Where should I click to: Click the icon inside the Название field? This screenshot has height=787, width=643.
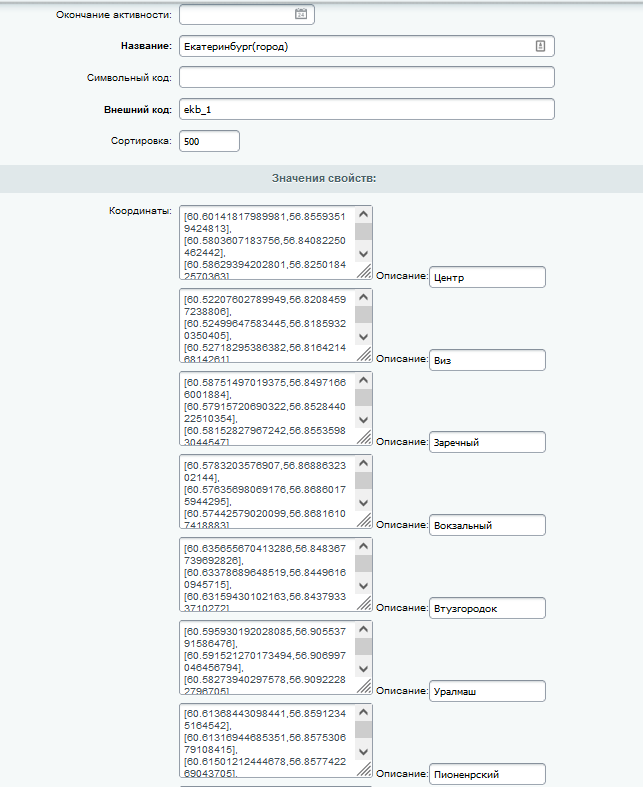pos(540,46)
